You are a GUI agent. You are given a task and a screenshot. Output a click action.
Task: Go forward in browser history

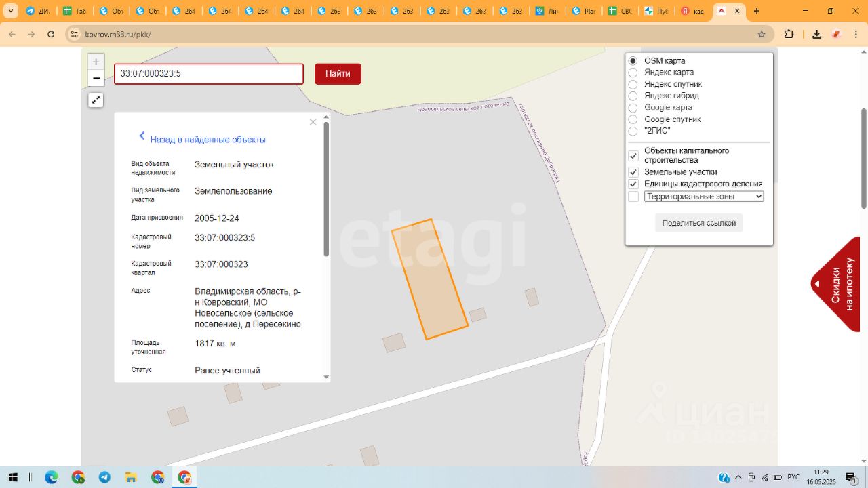[x=31, y=34]
